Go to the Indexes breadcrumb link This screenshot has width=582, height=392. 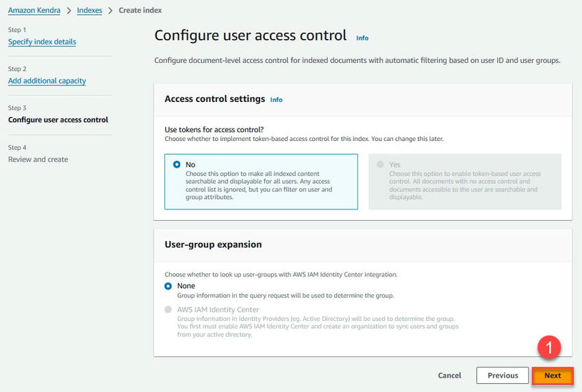[x=90, y=11]
